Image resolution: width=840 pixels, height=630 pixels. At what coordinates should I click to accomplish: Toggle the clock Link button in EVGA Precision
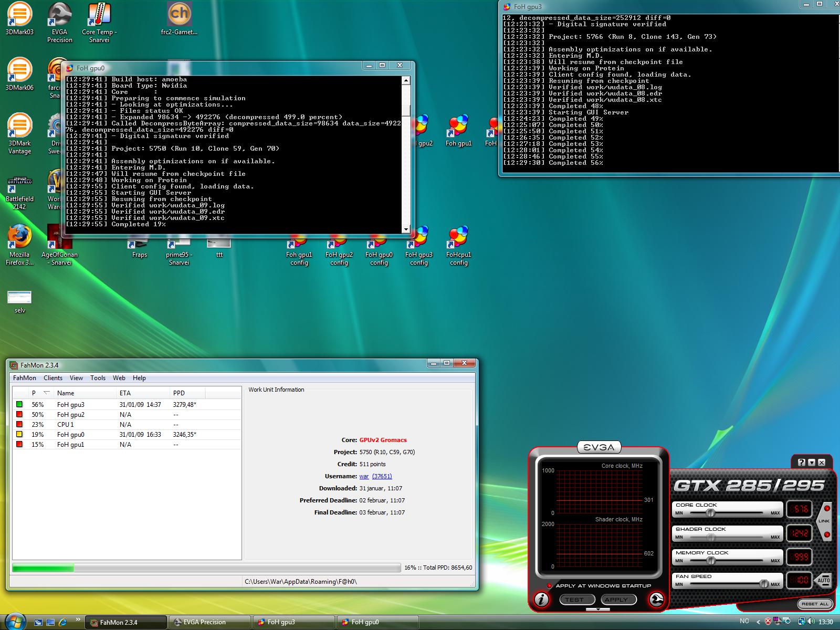pos(824,521)
